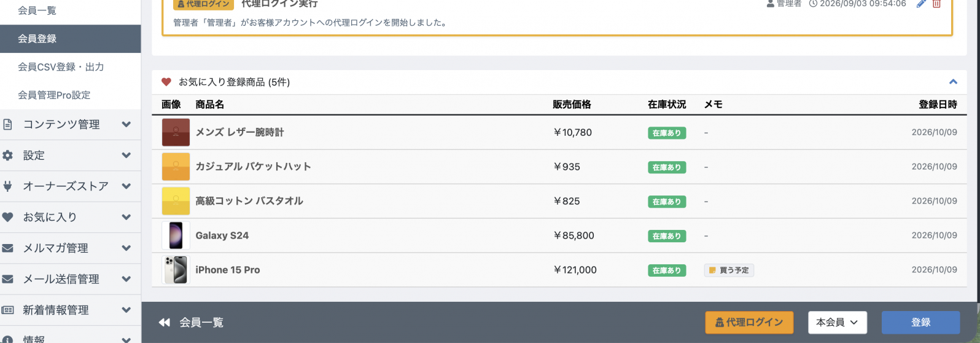Viewport: 980px width, 343px height.
Task: Click the 新着情報管理 newspaper icon
Action: [x=7, y=310]
